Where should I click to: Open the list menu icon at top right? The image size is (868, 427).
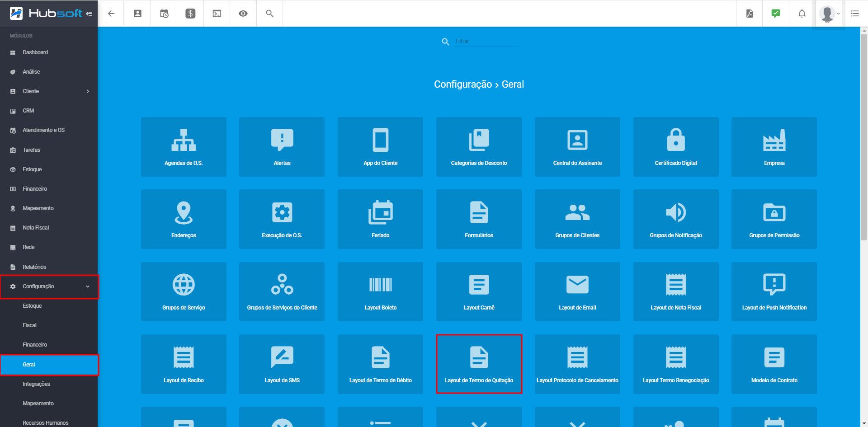[855, 14]
